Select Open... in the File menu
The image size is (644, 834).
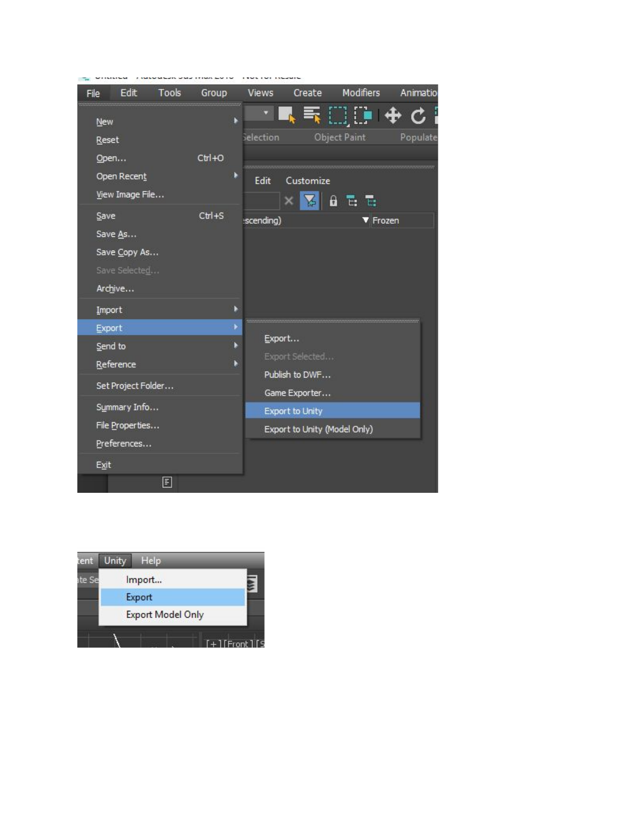tap(160, 158)
